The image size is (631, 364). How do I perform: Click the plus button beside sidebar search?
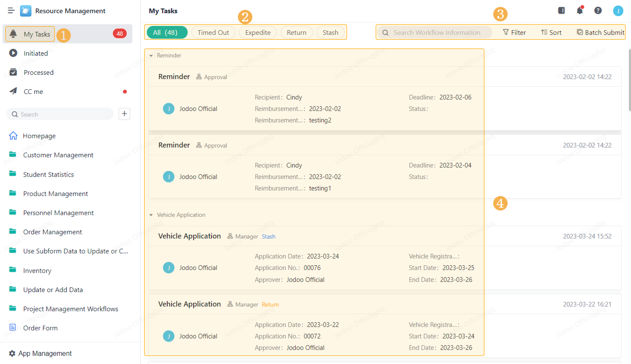124,114
